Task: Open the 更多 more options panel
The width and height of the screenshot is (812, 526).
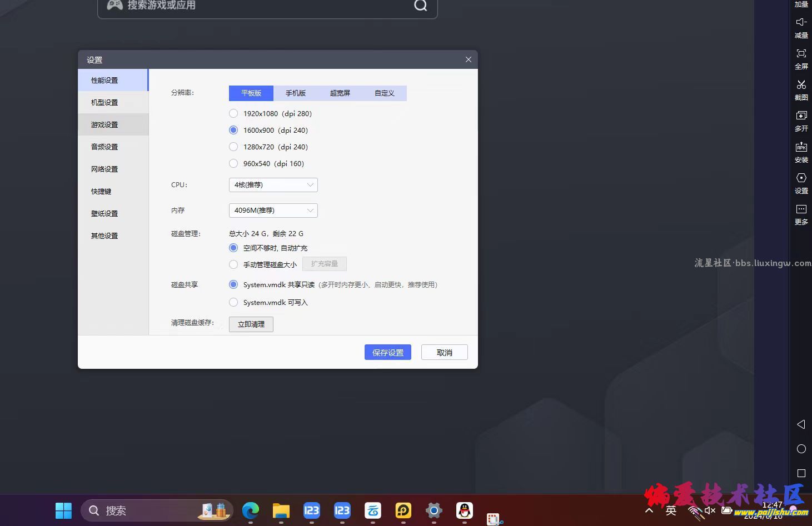Action: pos(801,214)
